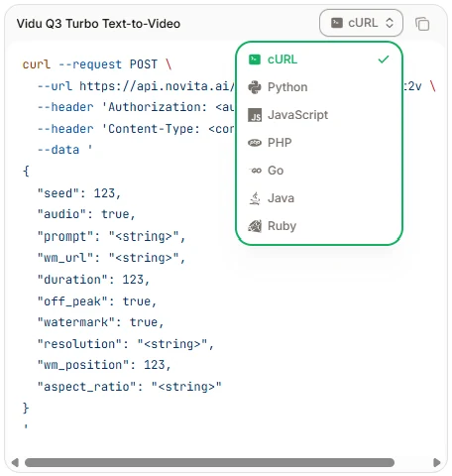Select Ruby as the code language

click(319, 226)
